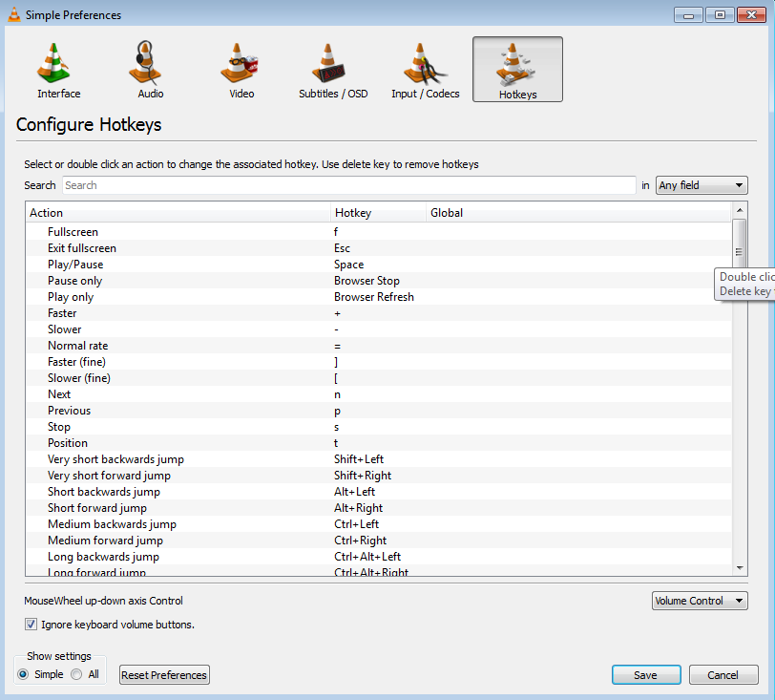Select the Fullscreen action row

379,231
